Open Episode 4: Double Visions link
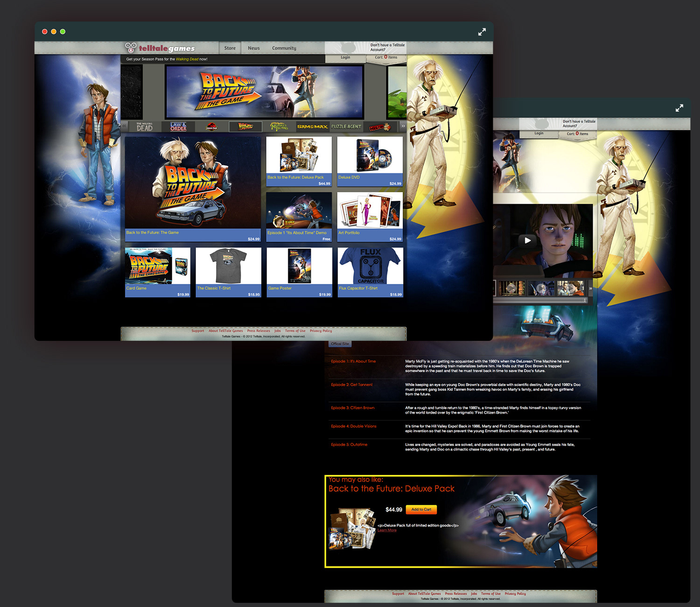 tap(354, 426)
